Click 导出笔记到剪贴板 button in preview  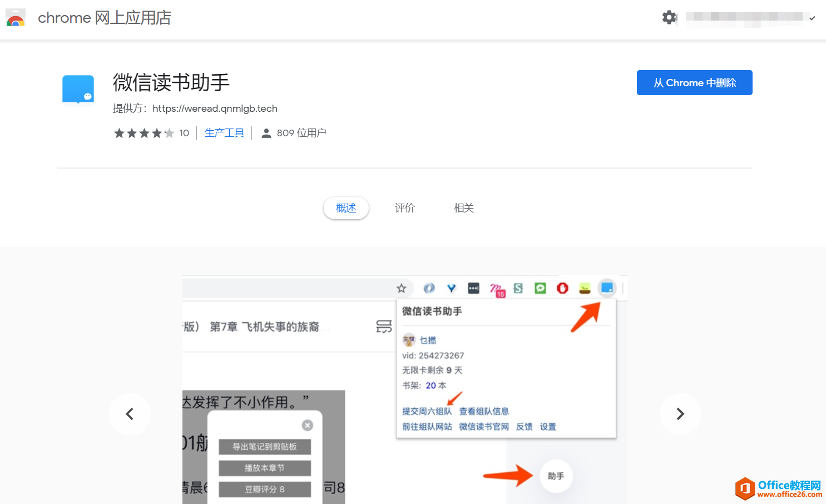click(265, 447)
